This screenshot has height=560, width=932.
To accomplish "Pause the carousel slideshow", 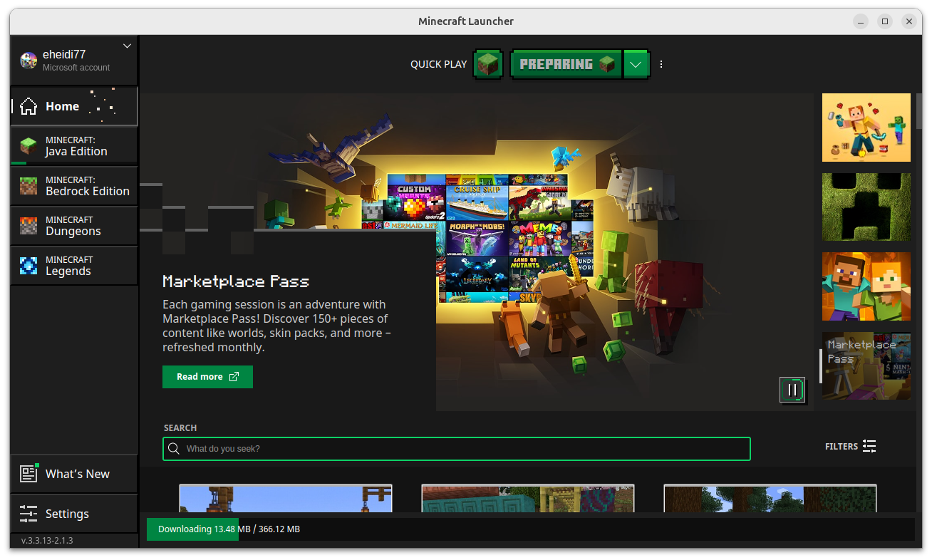I will coord(792,390).
